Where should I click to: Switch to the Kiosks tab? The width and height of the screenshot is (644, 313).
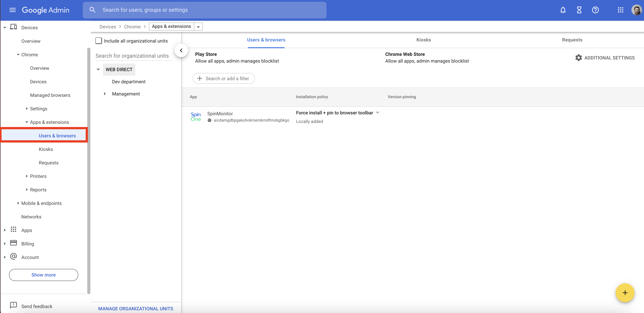[x=423, y=40]
